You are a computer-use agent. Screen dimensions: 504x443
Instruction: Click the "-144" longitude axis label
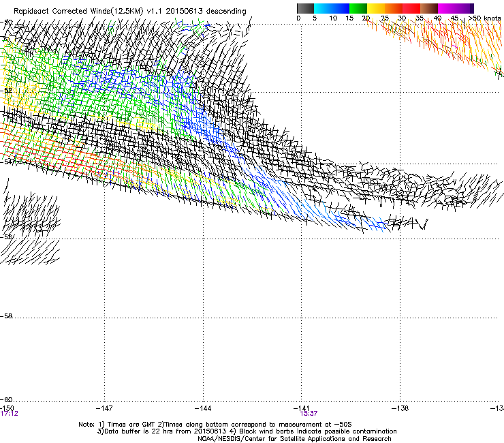pyautogui.click(x=203, y=408)
